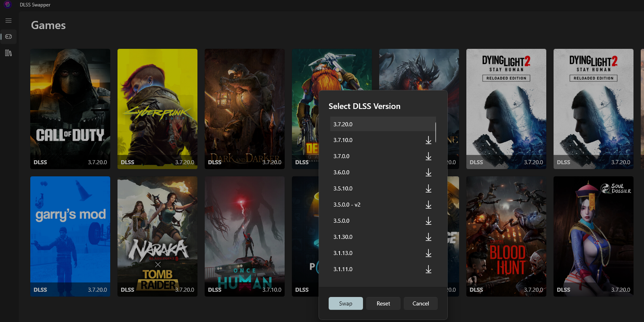Image resolution: width=644 pixels, height=322 pixels.
Task: Select the 3.5.10.0 version text
Action: (x=343, y=188)
